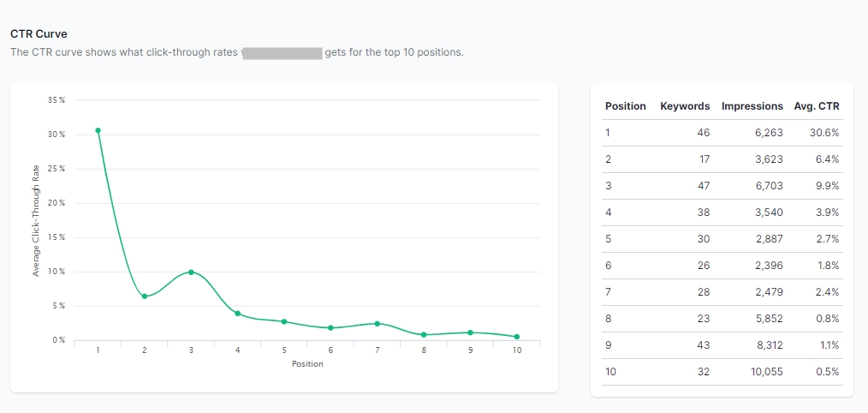Image resolution: width=868 pixels, height=413 pixels.
Task: Click the 9.9% Avg. CTR cell
Action: (827, 186)
